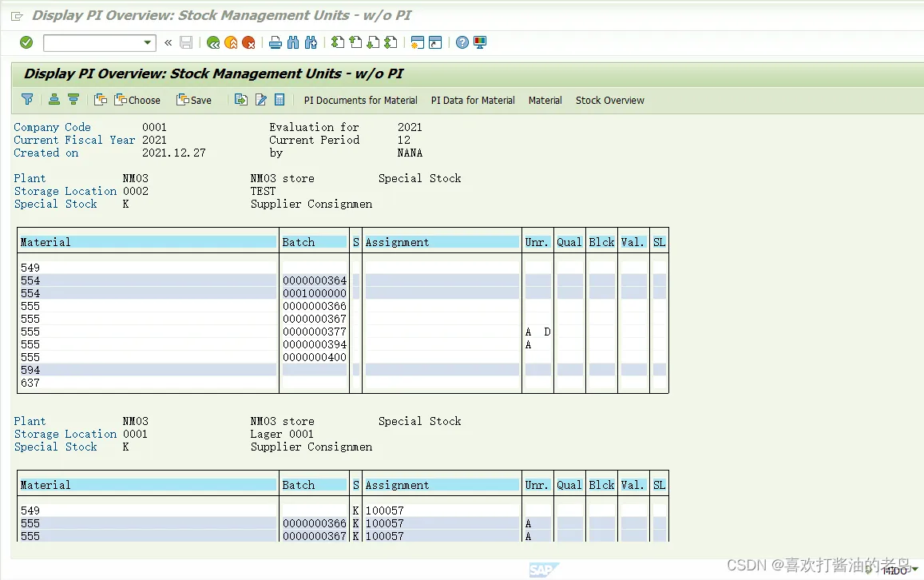This screenshot has width=924, height=580.
Task: Select Unr. column header in the first table
Action: coord(537,242)
